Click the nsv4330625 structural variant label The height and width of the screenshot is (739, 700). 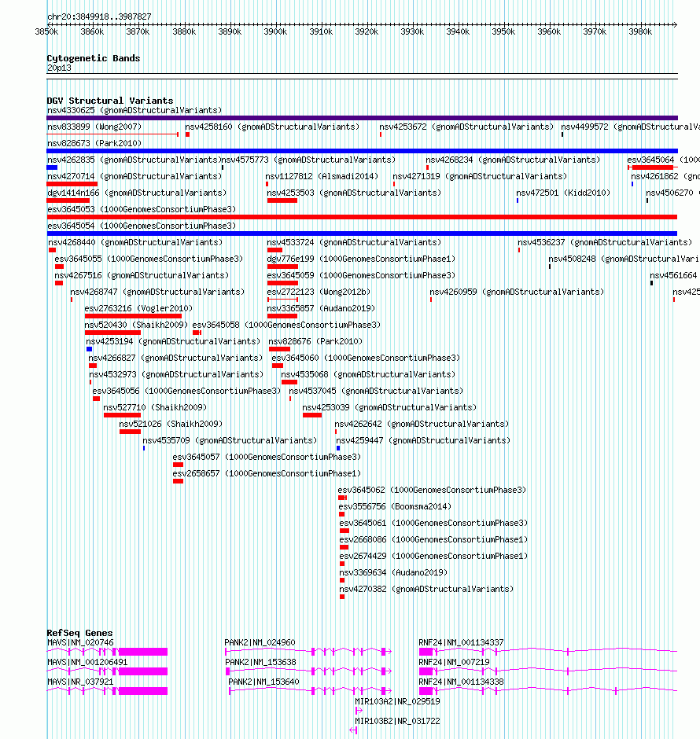coord(134,110)
